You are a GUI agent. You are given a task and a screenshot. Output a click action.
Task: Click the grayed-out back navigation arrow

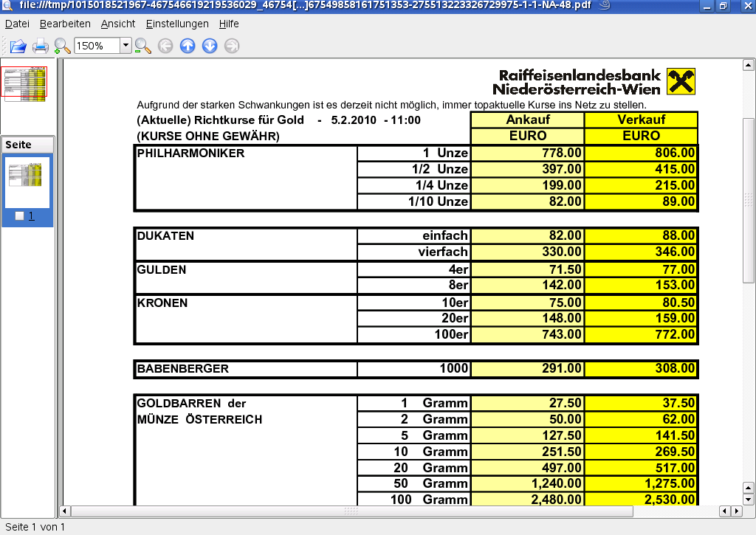(x=165, y=46)
